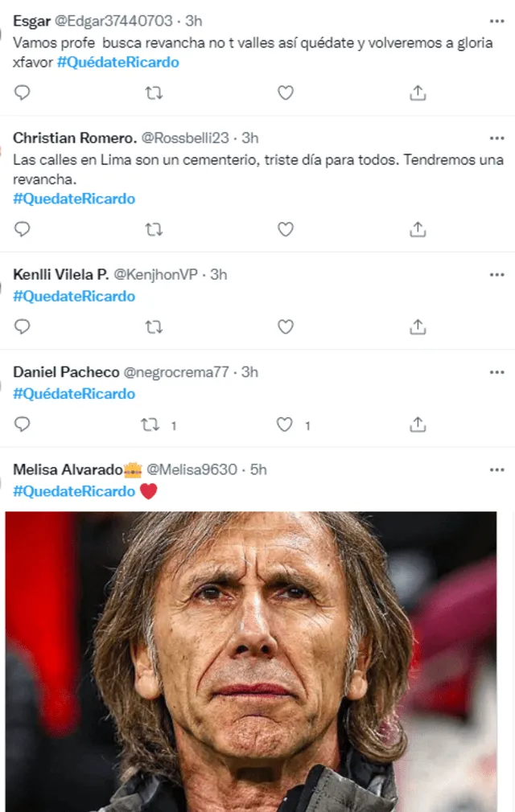Retweet Kenlli Vilela's tweet

(x=153, y=327)
